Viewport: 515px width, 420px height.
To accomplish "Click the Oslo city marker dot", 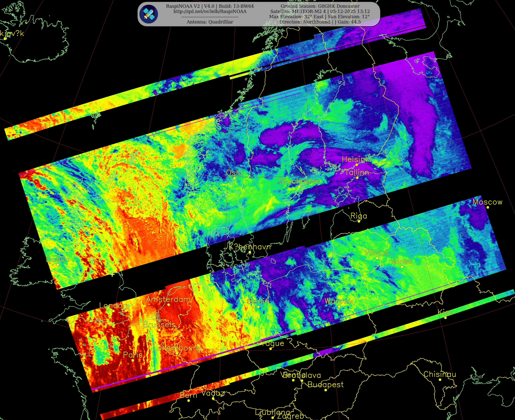I will (234, 178).
